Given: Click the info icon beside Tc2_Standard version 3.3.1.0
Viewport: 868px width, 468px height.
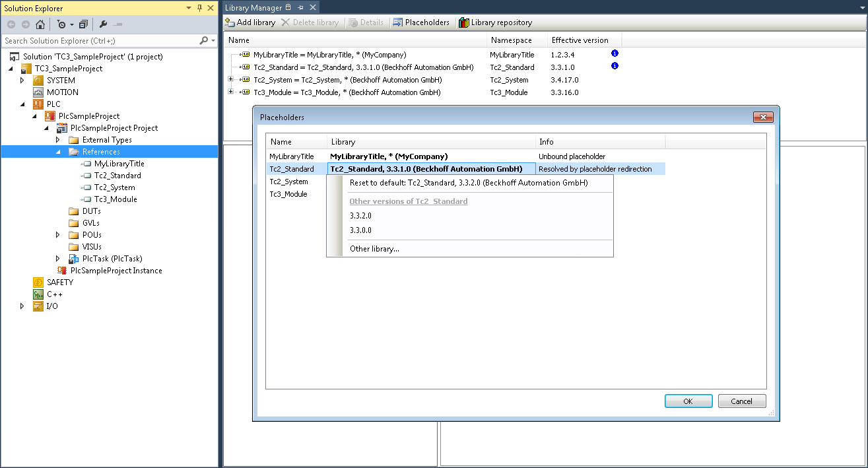Looking at the screenshot, I should 615,66.
